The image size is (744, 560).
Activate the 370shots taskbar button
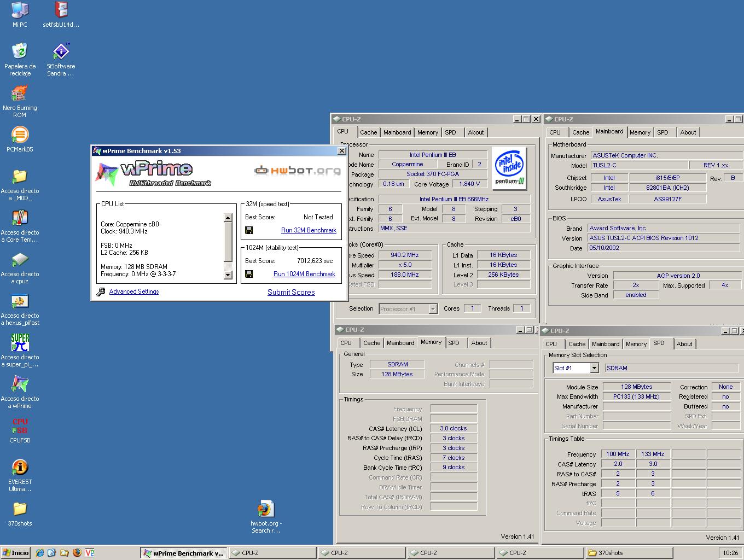coord(628,553)
